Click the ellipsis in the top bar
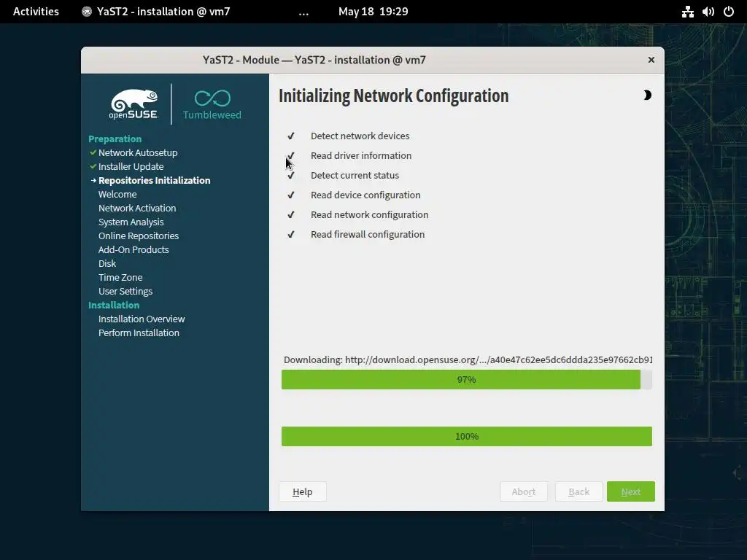The width and height of the screenshot is (747, 560). tap(303, 13)
